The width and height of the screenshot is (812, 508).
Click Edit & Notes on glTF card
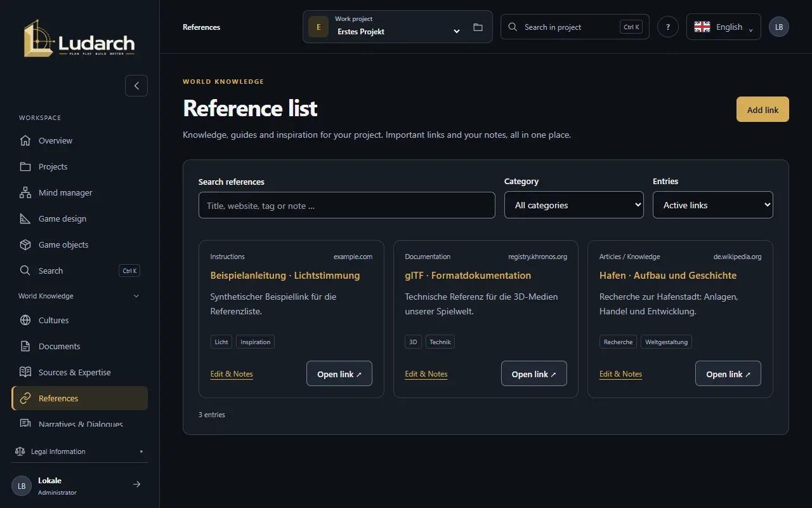(426, 374)
